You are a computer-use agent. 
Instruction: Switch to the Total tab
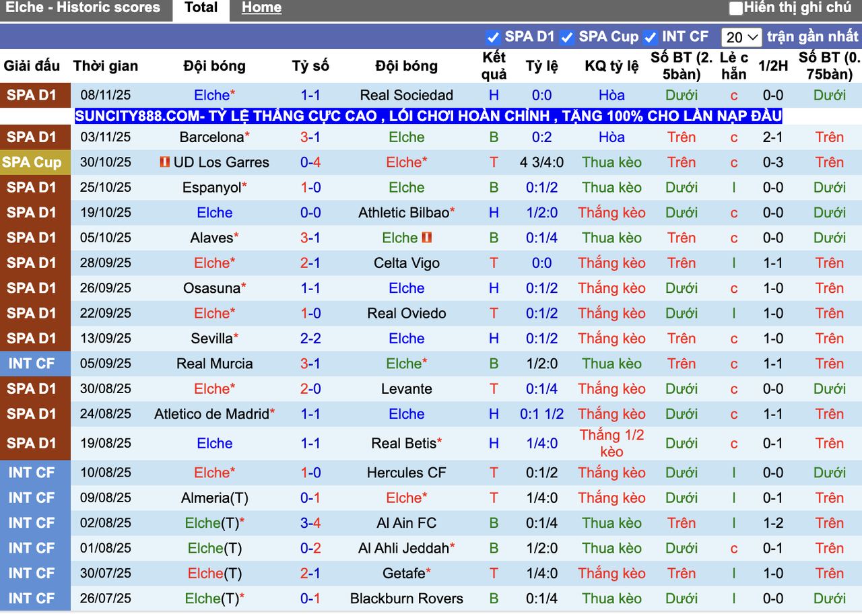201,9
